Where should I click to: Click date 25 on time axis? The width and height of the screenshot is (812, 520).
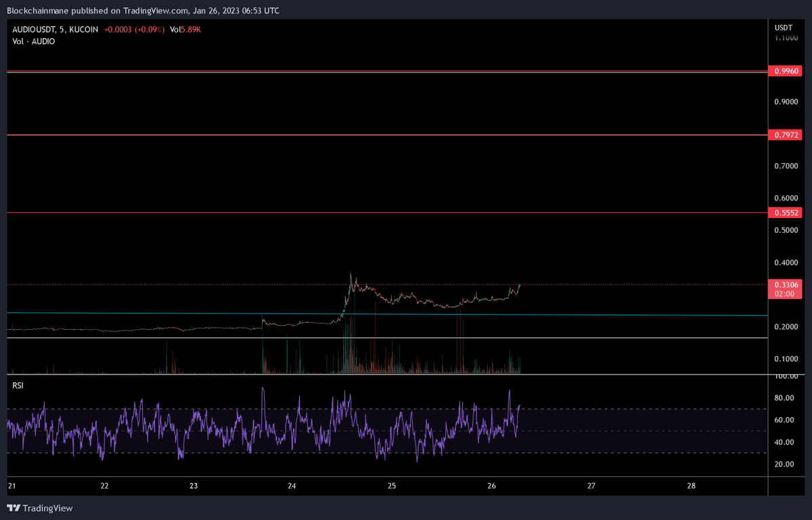(x=392, y=486)
